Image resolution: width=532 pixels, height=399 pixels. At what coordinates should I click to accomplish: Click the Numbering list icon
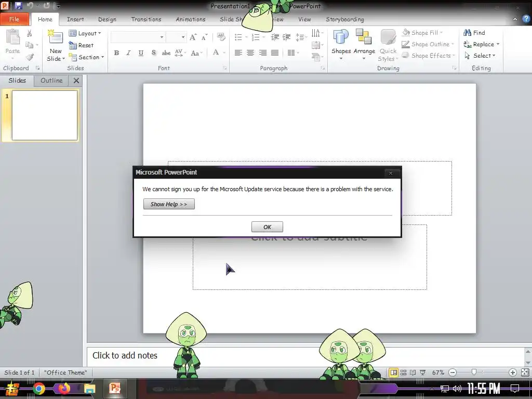256,37
